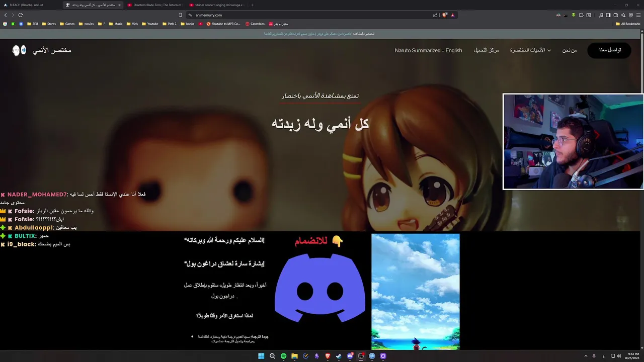Open the site settings icon before animemurry.com
The width and height of the screenshot is (644, 362).
(190, 15)
